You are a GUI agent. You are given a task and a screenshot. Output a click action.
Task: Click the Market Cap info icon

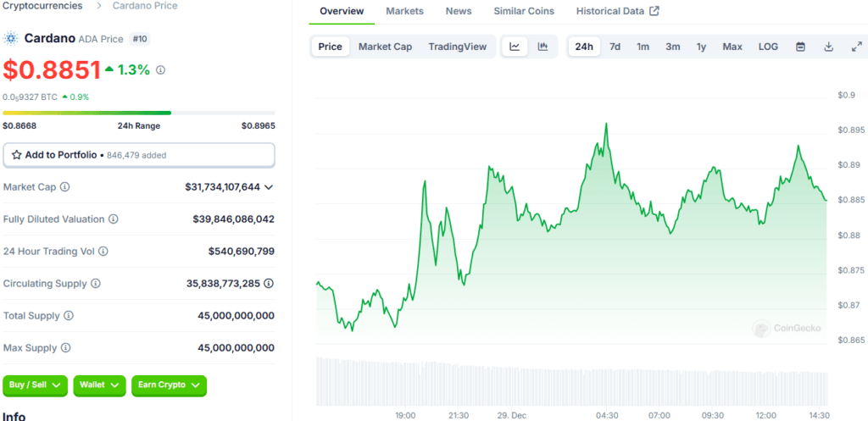pyautogui.click(x=64, y=187)
